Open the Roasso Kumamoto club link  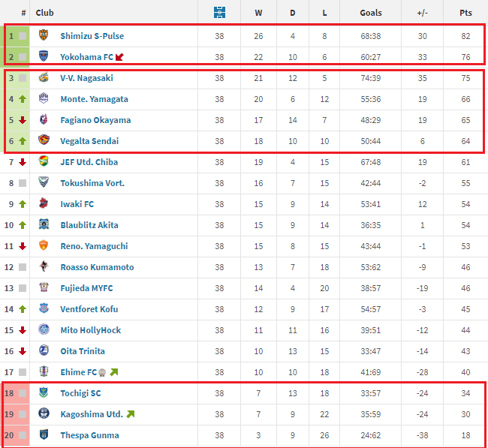pyautogui.click(x=97, y=267)
